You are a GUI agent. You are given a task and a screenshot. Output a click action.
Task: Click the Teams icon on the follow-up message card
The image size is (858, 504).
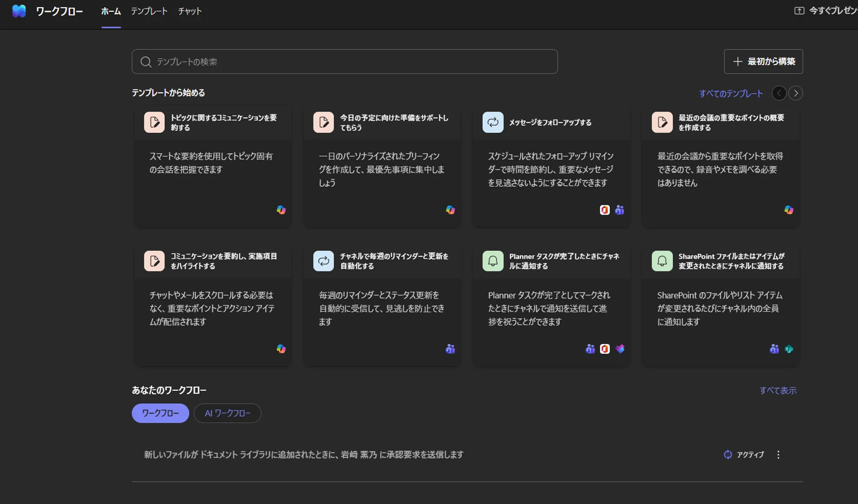pyautogui.click(x=620, y=210)
